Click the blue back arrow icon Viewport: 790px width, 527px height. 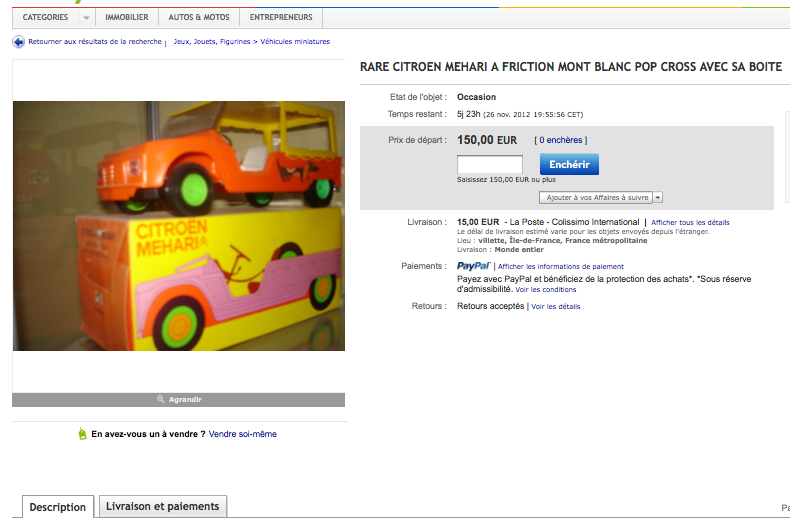tap(18, 42)
